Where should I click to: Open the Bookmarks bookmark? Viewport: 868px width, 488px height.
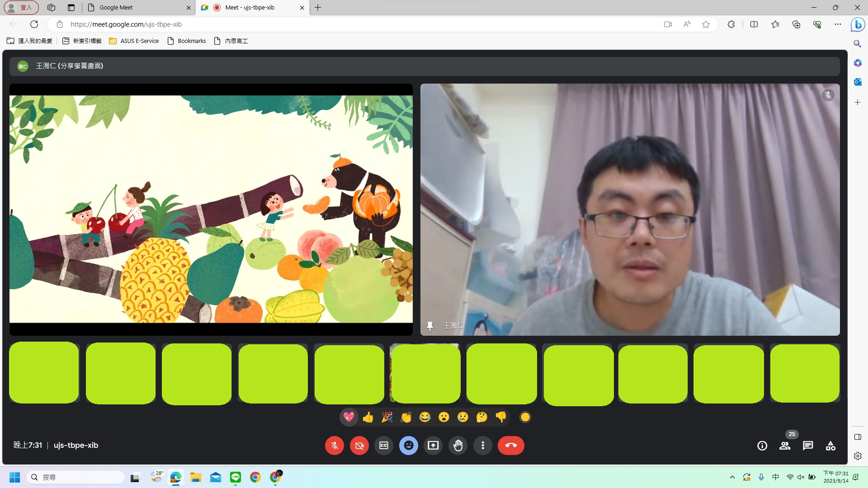(187, 41)
